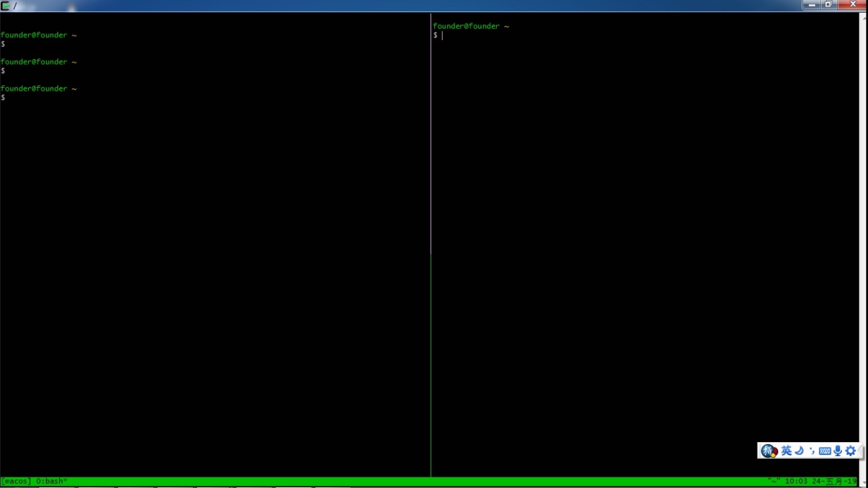Screen dimensions: 868x488
Task: Open the on-screen keyboard icon
Action: pyautogui.click(x=824, y=451)
